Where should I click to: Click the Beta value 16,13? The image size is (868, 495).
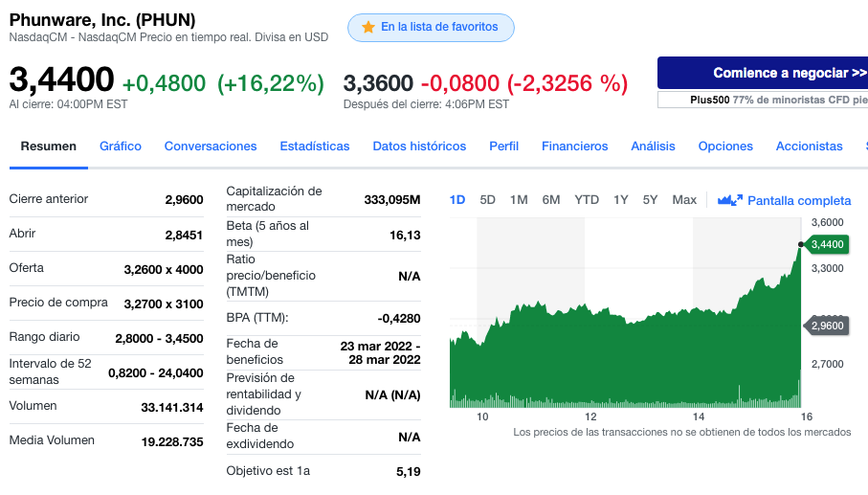[405, 236]
